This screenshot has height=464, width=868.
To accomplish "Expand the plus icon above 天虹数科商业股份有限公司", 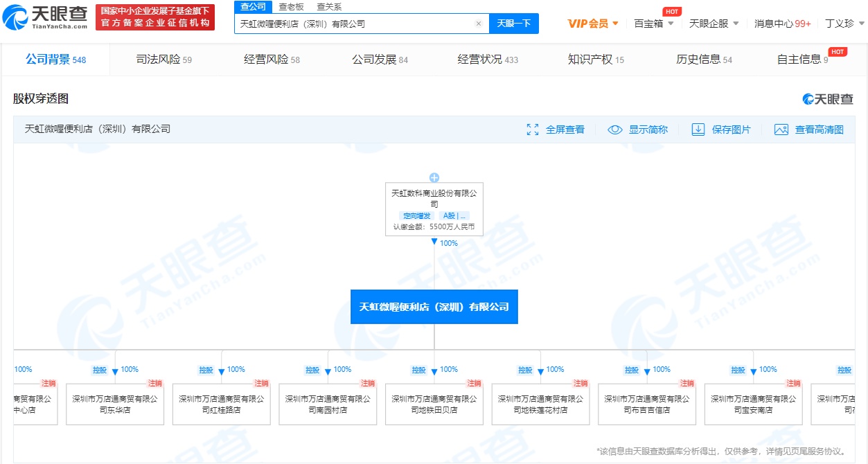I will coord(434,178).
